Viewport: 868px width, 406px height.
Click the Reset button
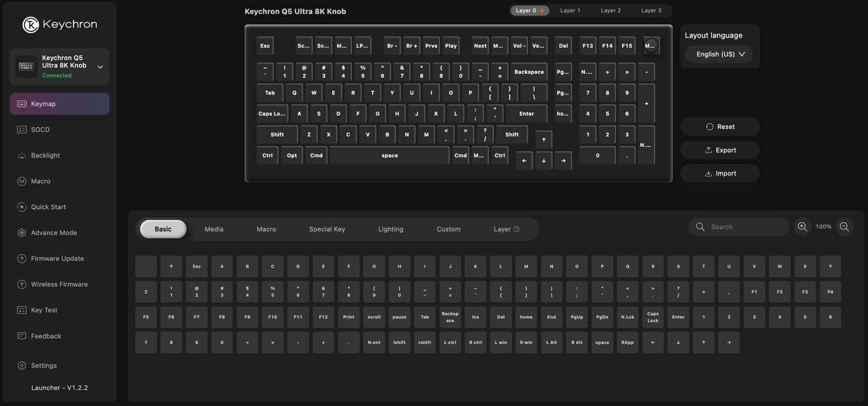[720, 127]
